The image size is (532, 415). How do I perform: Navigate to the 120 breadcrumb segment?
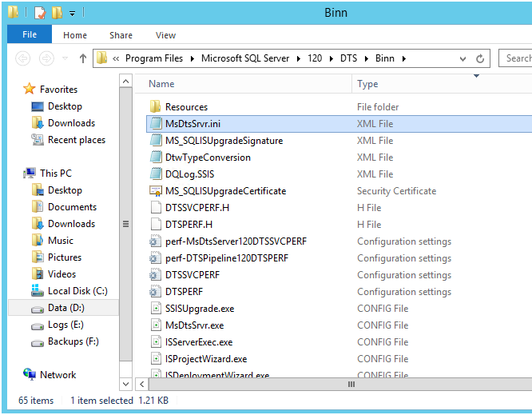pyautogui.click(x=315, y=58)
